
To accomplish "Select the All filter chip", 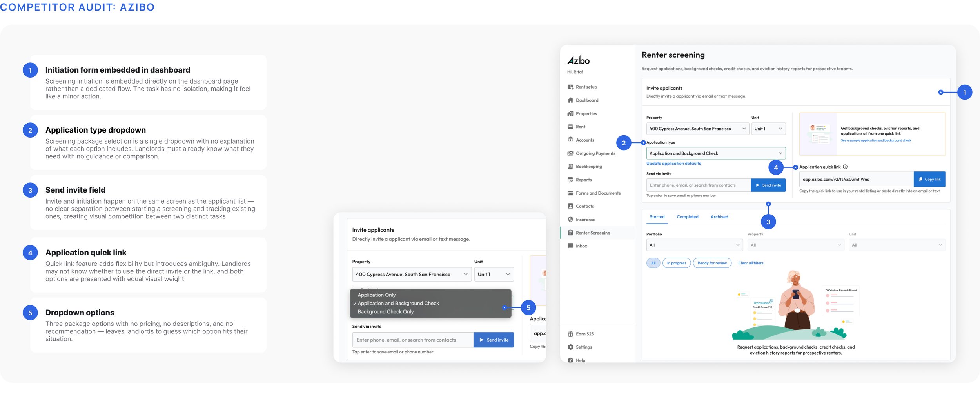I will pos(653,263).
